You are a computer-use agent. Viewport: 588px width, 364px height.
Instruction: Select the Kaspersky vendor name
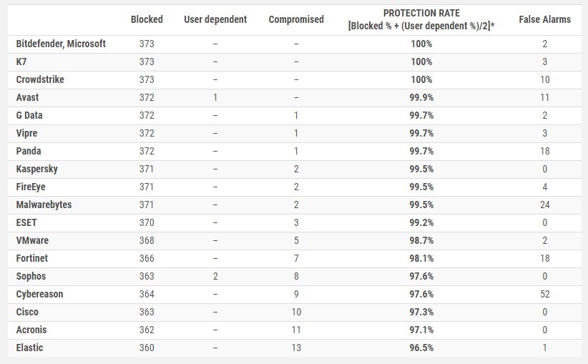tap(36, 169)
